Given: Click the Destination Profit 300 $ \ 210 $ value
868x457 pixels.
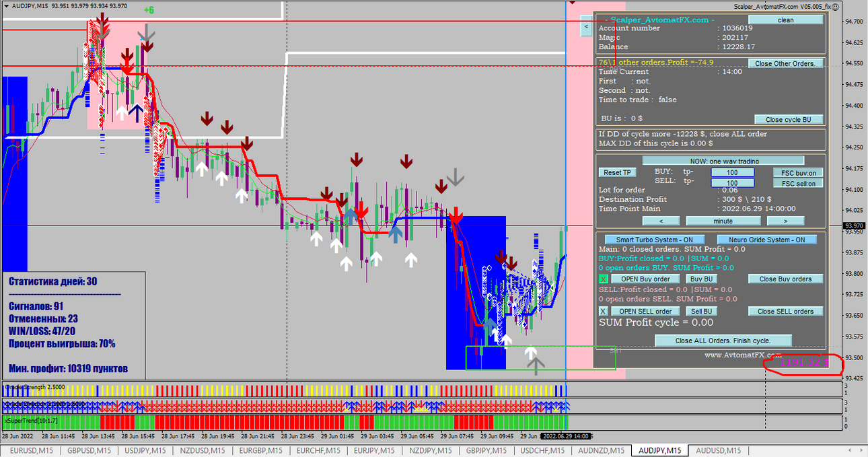Looking at the screenshot, I should coord(746,199).
